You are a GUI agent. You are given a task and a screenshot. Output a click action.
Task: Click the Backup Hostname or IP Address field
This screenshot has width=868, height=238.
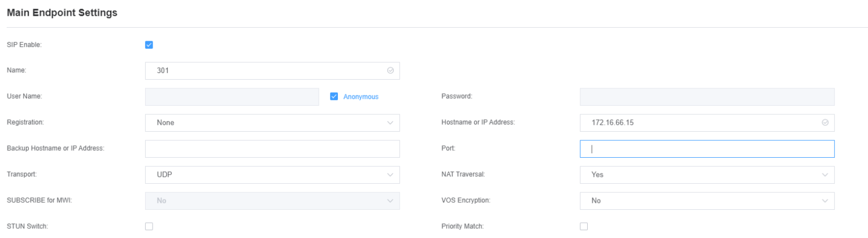click(272, 149)
